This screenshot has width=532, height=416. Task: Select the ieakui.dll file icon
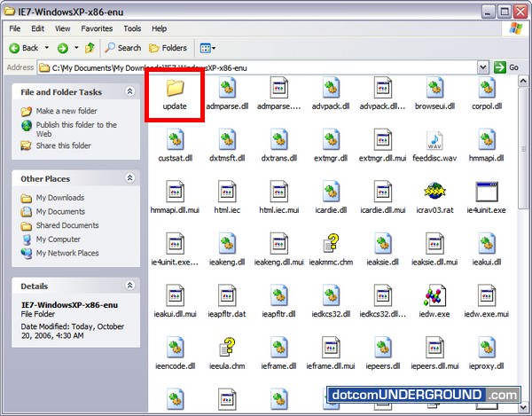tap(487, 244)
